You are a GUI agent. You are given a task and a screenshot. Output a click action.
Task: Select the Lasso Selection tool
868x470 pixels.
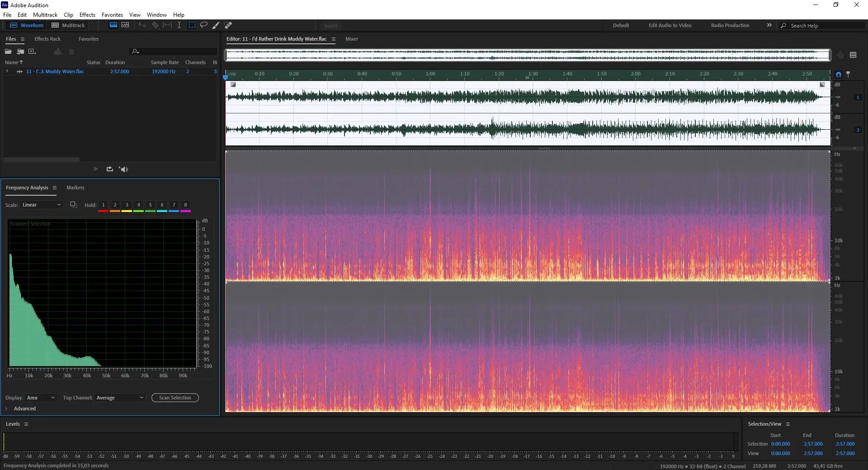pos(204,25)
